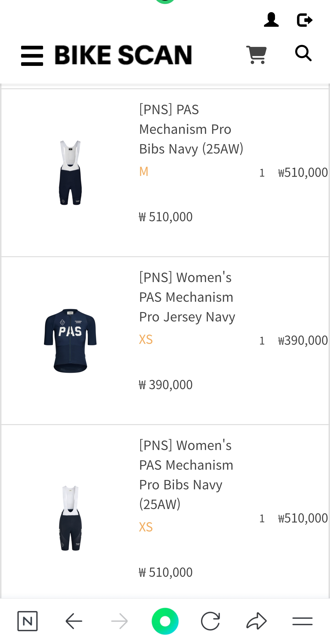Reload the page
Screen dimensions: 330x644
211,621
